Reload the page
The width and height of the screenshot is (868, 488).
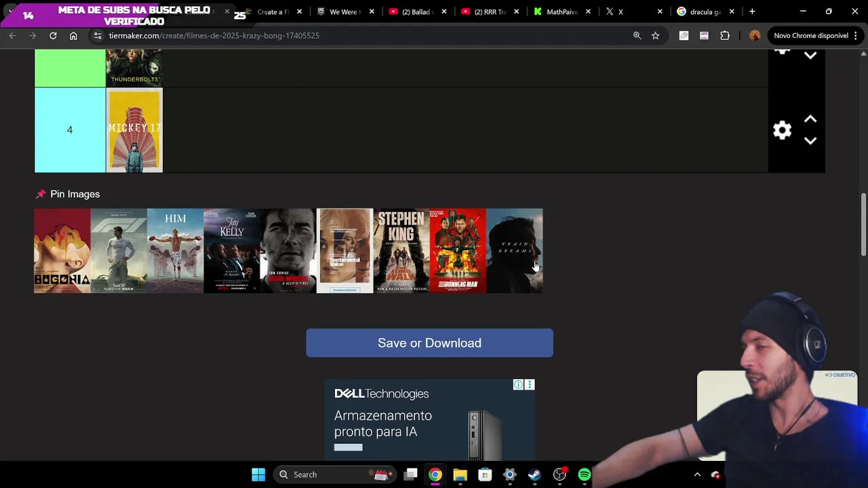[53, 36]
